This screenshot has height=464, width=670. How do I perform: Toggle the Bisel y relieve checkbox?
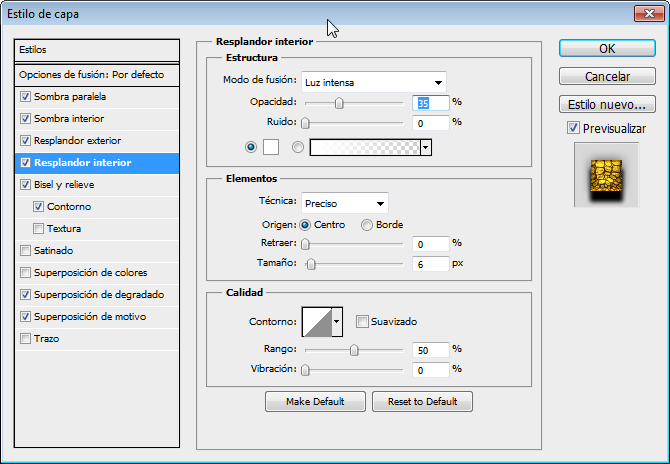pyautogui.click(x=25, y=185)
